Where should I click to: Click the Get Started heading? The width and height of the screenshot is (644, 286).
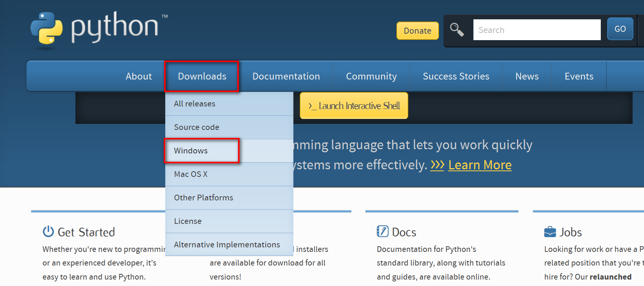[86, 232]
